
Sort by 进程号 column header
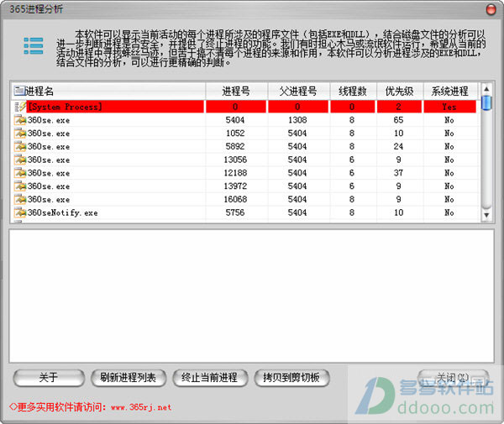coord(236,91)
